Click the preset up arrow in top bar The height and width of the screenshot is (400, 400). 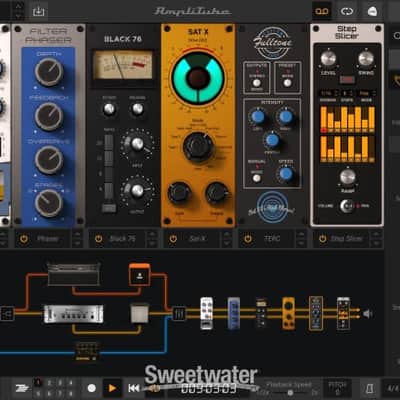point(19,6)
